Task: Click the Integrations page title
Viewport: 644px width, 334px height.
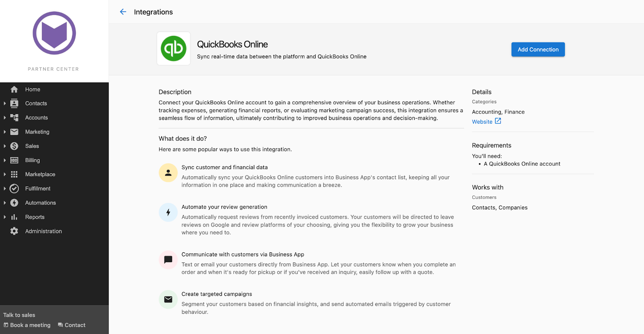Action: pos(153,12)
